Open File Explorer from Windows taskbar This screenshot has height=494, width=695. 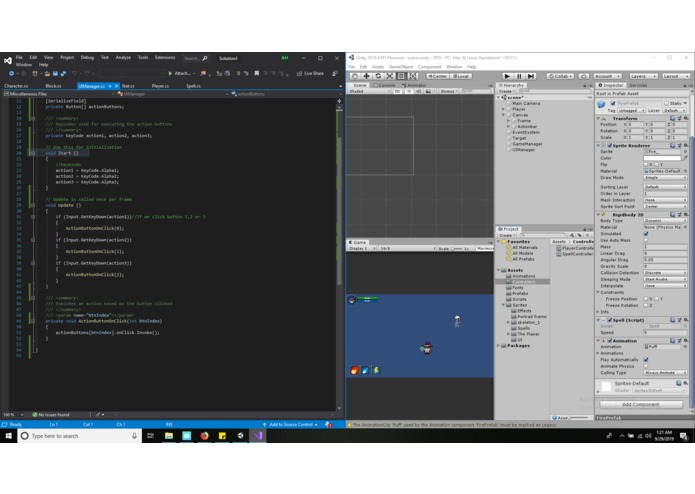(168, 436)
